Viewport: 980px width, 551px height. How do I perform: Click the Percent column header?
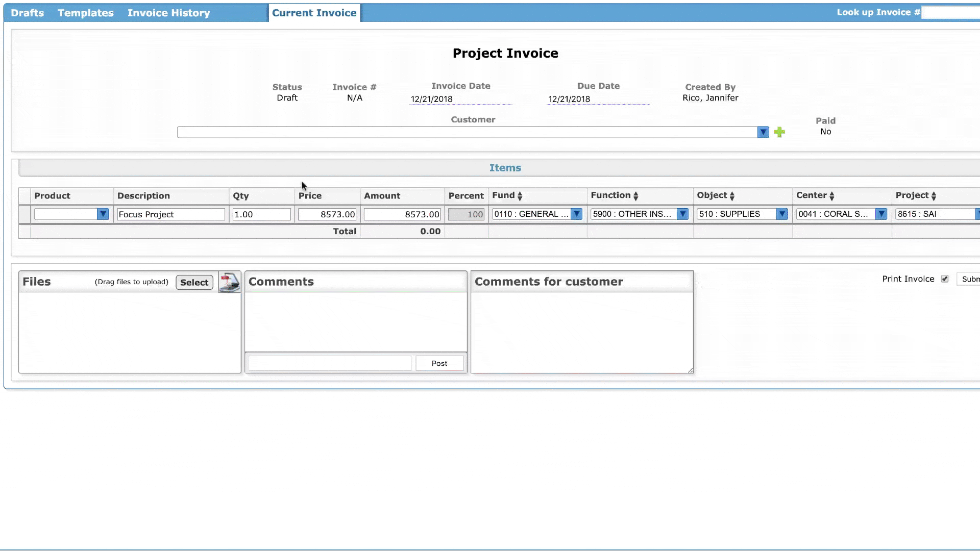(466, 196)
